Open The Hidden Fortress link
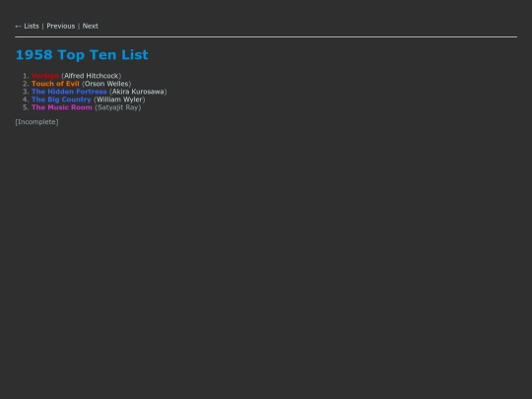Screen dimensions: 532x399 (x=69, y=92)
